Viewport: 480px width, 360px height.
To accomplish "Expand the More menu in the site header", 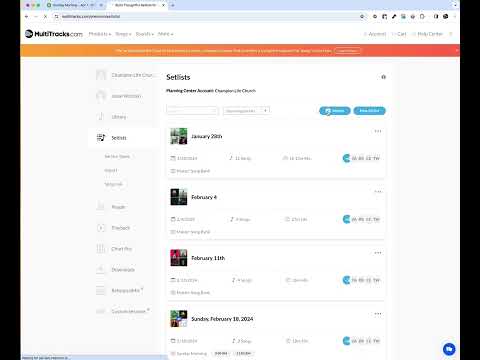I will coord(165,34).
